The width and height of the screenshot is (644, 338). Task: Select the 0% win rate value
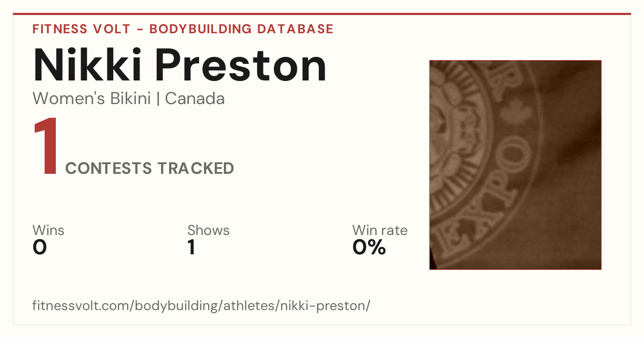coord(369,247)
